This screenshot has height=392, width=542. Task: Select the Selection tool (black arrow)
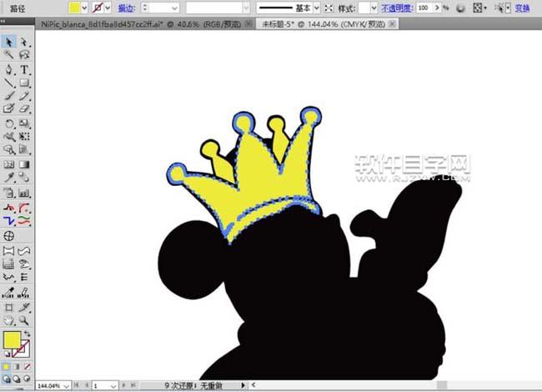click(9, 43)
